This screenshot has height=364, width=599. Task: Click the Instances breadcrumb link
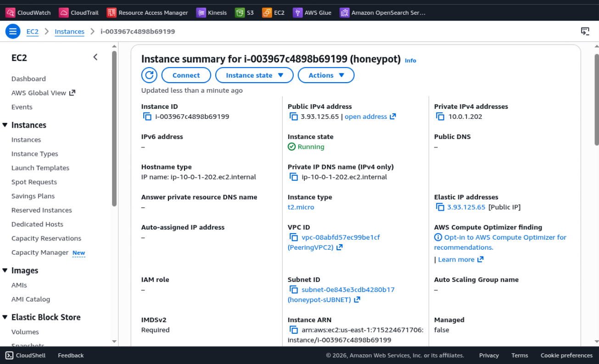pyautogui.click(x=69, y=32)
